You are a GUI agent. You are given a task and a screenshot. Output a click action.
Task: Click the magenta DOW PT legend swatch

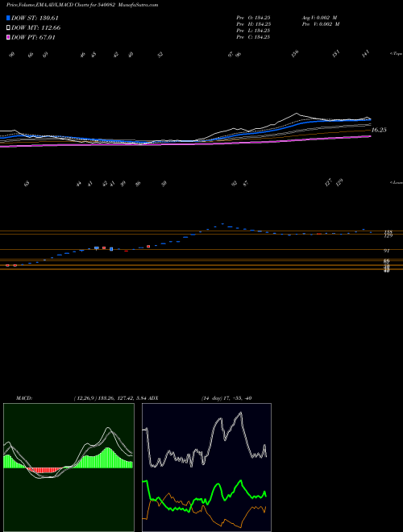[x=8, y=37]
